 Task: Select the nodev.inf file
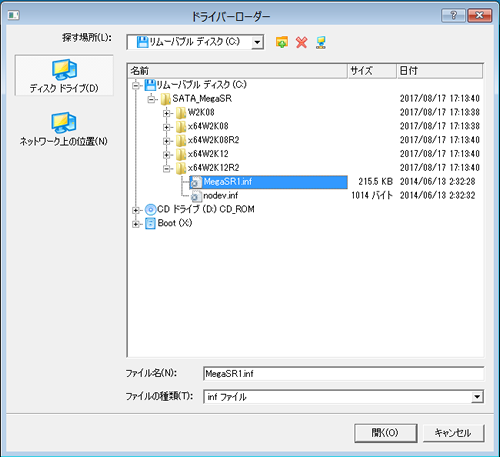[220, 196]
